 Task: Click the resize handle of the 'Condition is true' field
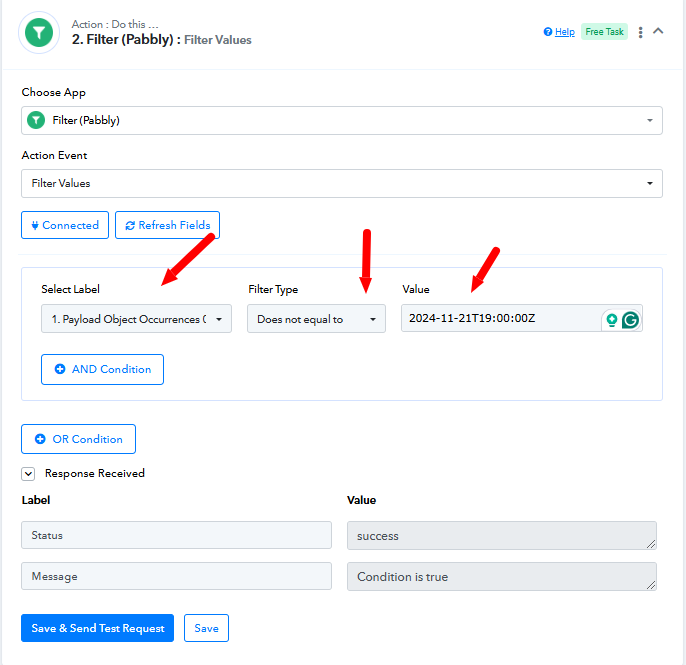coord(651,585)
